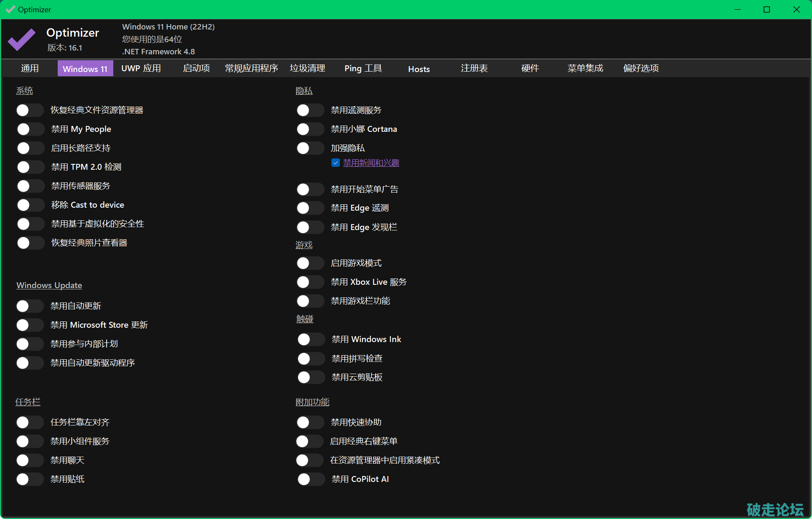Enable 禁用遥测服务 toggle

tap(310, 110)
